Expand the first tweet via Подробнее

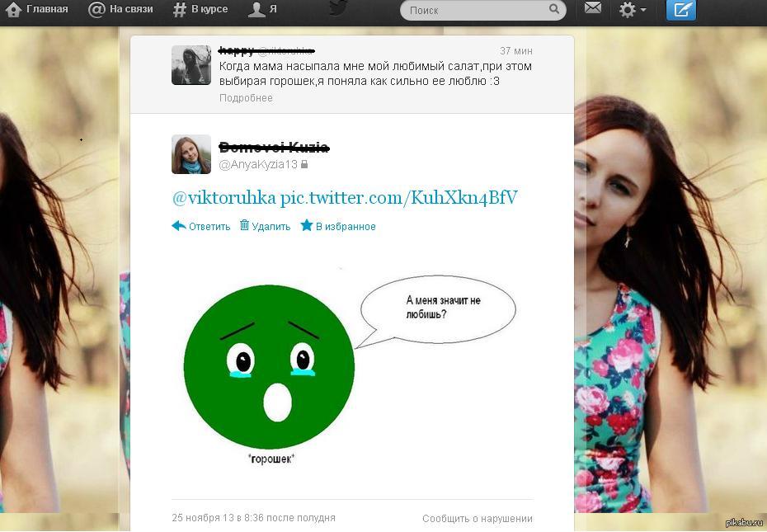246,98
